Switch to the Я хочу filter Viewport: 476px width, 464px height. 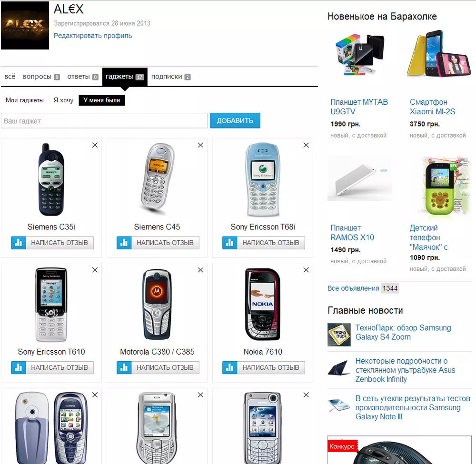pos(63,100)
